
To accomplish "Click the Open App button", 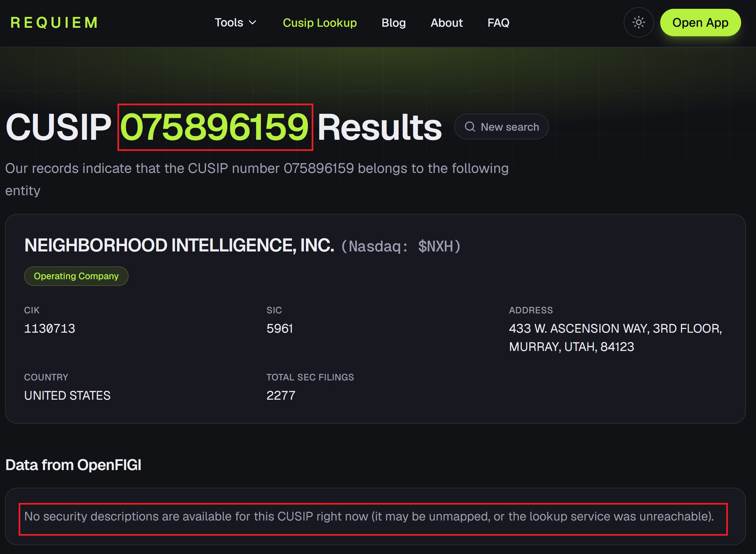I will point(701,23).
